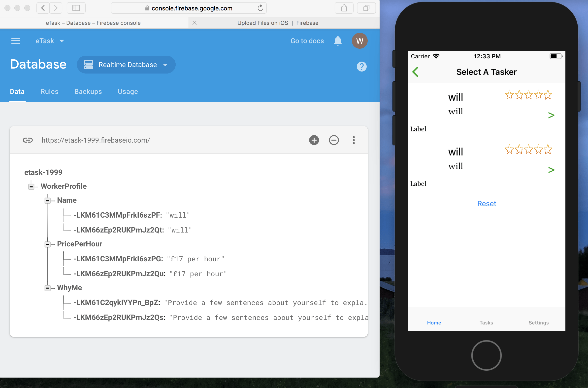
Task: Select the PricePerHour node label
Action: [80, 244]
